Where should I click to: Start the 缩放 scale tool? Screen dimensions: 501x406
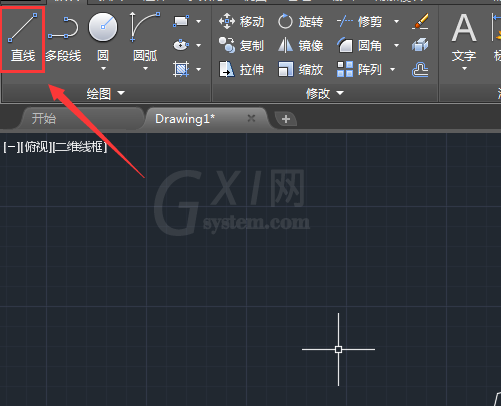[300, 69]
